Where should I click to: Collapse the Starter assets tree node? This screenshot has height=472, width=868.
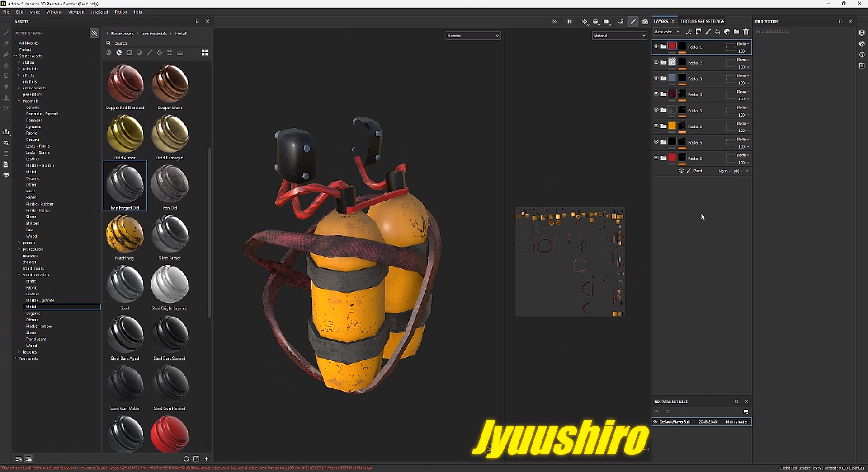point(15,56)
